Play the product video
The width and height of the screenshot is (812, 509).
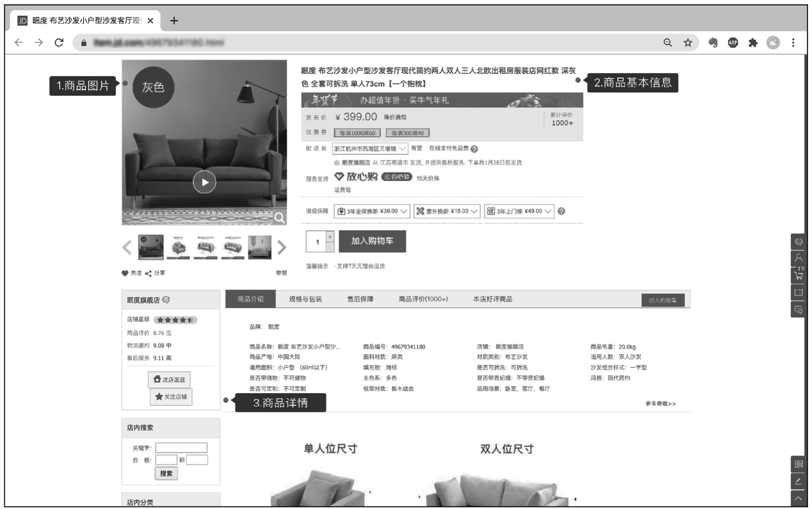coord(204,182)
